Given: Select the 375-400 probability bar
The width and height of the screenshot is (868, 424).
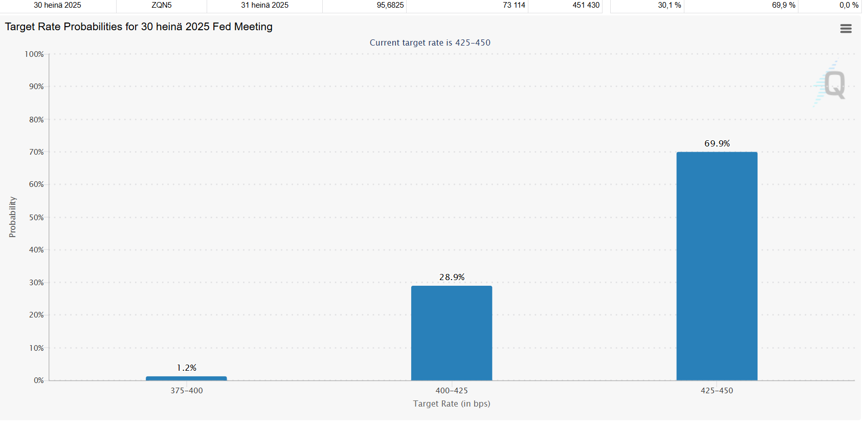Looking at the screenshot, I should 186,378.
